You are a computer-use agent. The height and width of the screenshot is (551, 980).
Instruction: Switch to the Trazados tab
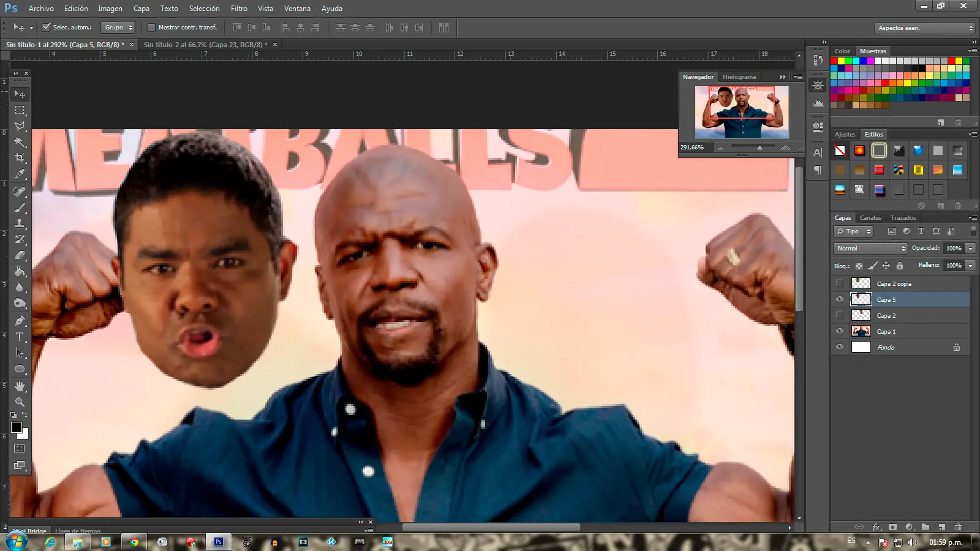903,217
